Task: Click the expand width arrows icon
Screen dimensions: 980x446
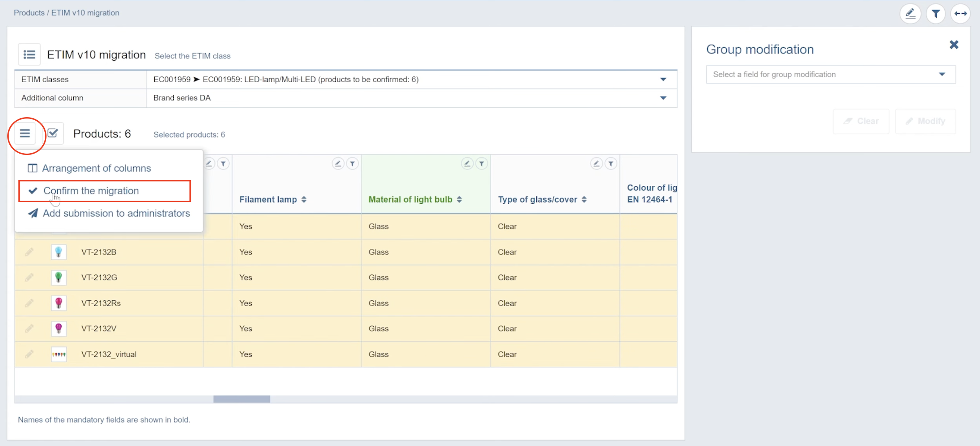Action: tap(960, 14)
